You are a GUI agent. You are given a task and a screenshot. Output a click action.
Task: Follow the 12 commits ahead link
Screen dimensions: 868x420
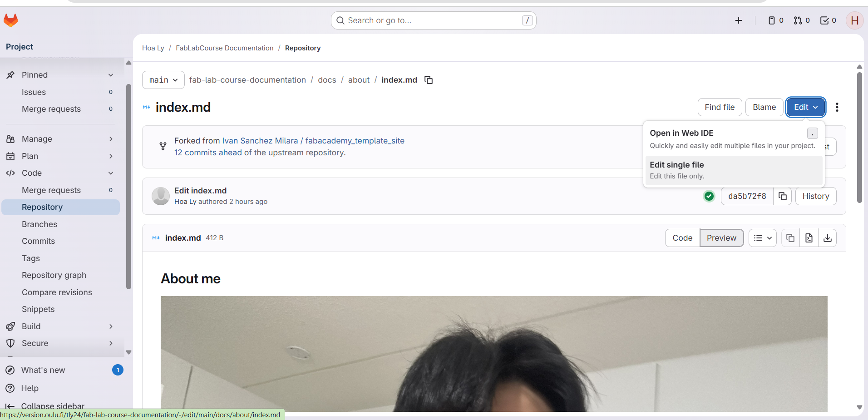(208, 153)
